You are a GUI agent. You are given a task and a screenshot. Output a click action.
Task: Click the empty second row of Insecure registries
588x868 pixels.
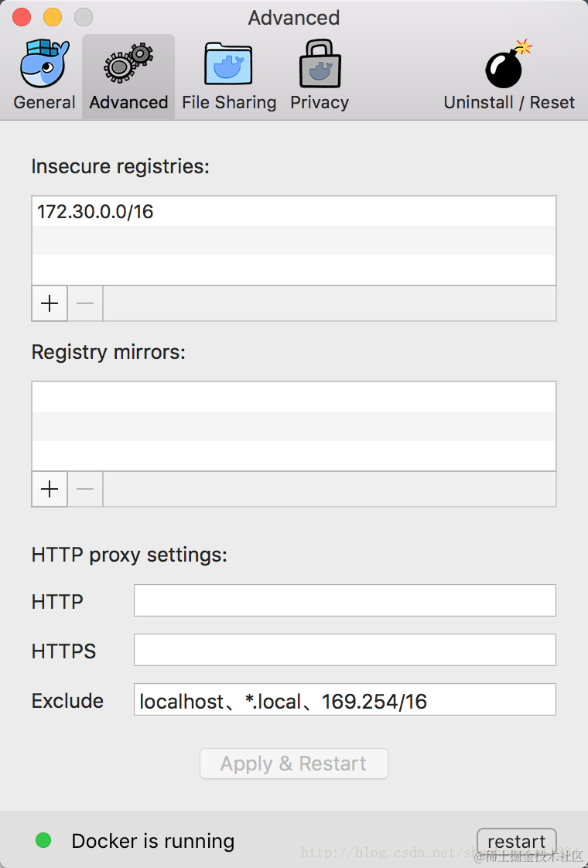pos(294,241)
